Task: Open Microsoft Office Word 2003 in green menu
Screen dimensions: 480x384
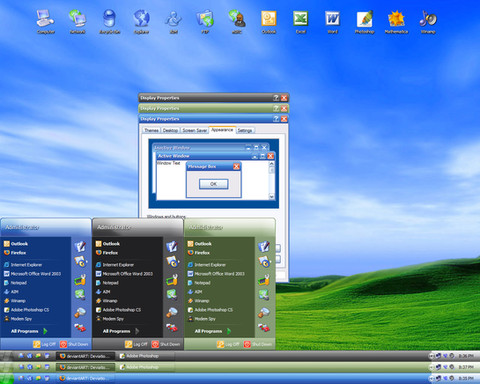Action: pos(216,274)
